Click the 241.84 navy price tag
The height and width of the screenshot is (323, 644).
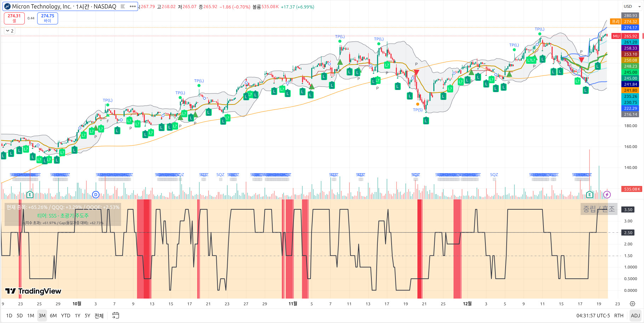pyautogui.click(x=631, y=84)
